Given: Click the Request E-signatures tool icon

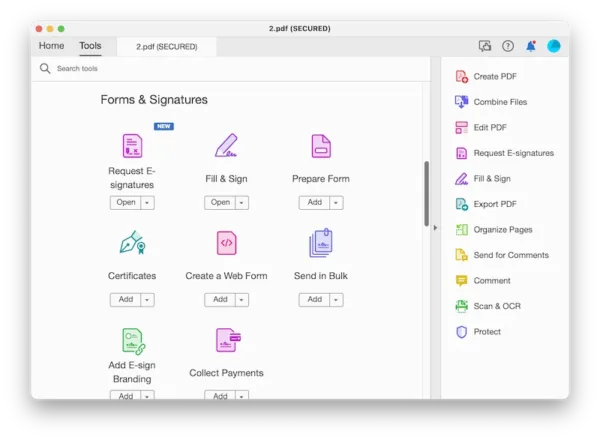Looking at the screenshot, I should [132, 146].
